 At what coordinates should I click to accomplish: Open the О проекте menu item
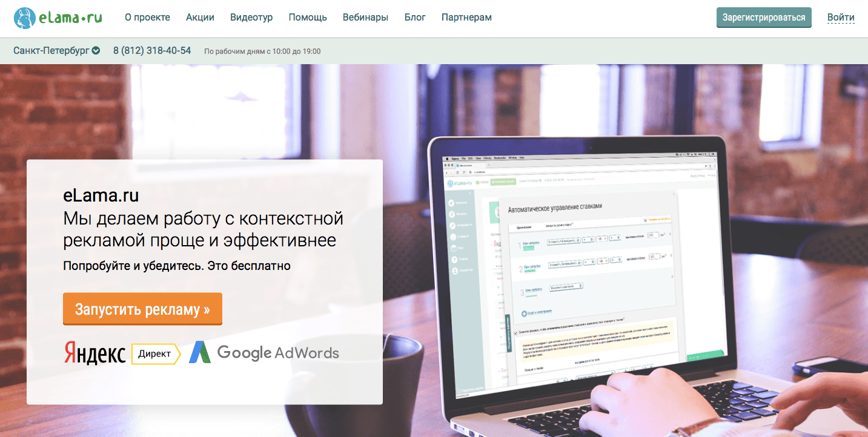click(147, 18)
